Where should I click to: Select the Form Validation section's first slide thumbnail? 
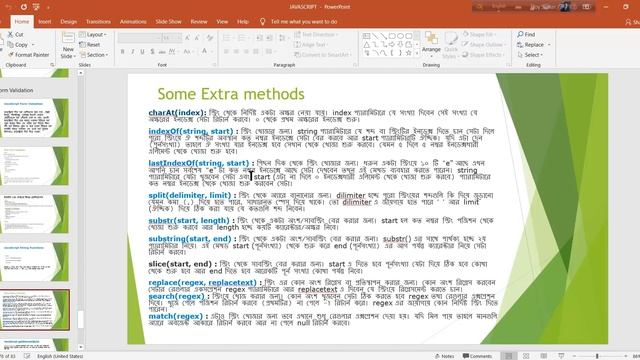point(34,118)
